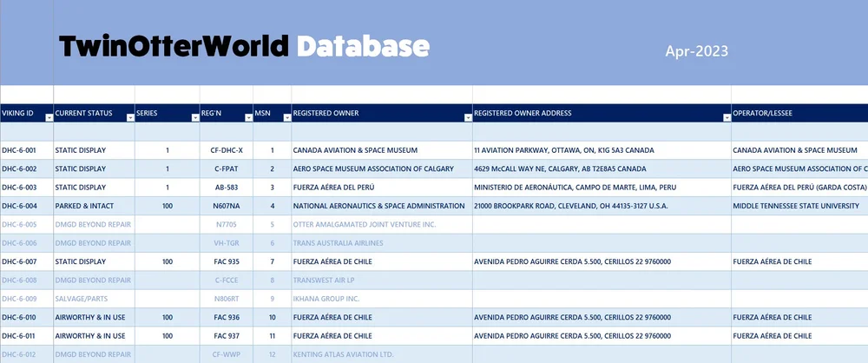868x363 pixels.
Task: Select cell DHC-6-010
Action: pyautogui.click(x=27, y=317)
